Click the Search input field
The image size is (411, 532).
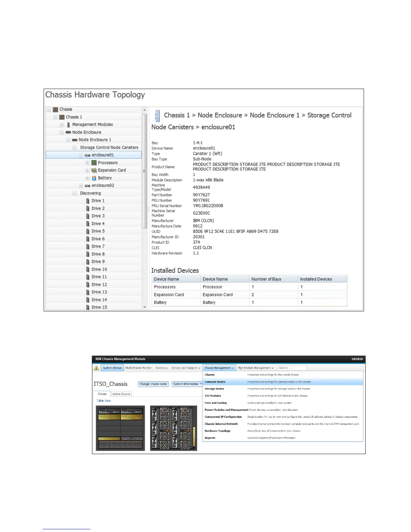tap(292, 368)
